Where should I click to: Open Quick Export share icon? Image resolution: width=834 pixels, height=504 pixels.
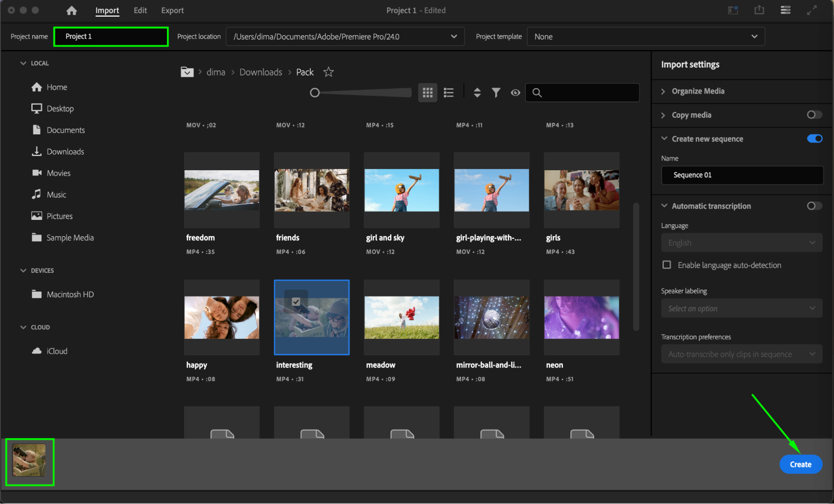759,10
